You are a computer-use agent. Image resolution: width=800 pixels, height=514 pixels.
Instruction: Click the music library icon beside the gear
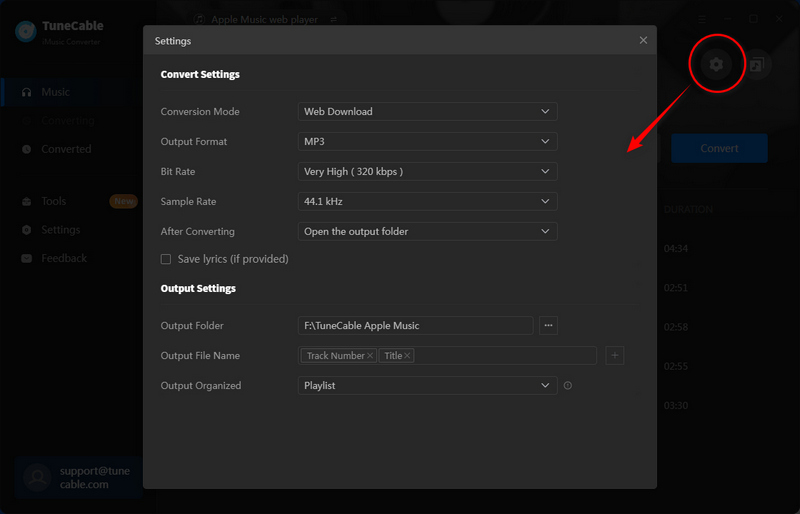[756, 64]
